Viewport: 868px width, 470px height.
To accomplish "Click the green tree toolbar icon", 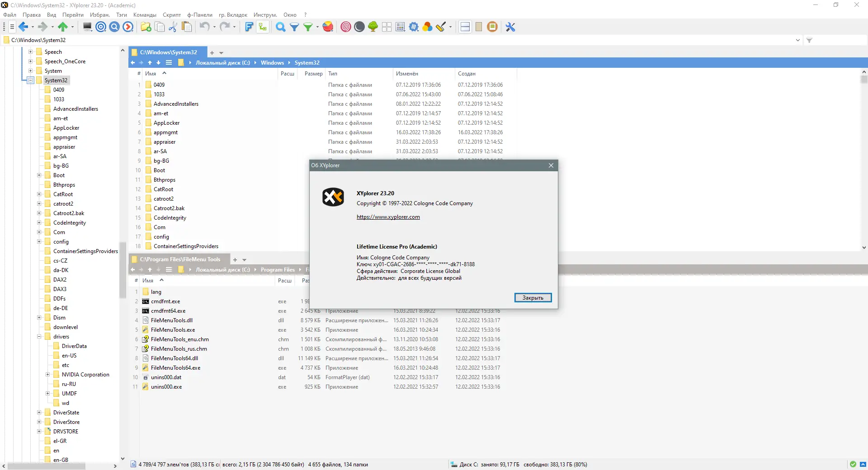I will (x=373, y=27).
